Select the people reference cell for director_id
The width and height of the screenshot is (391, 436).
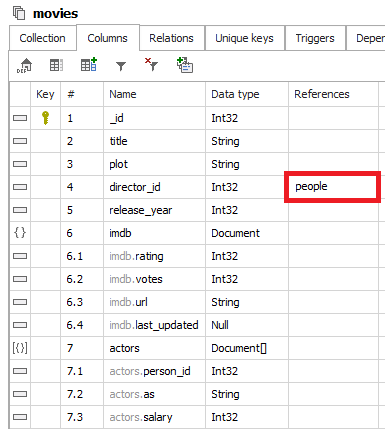(x=332, y=187)
